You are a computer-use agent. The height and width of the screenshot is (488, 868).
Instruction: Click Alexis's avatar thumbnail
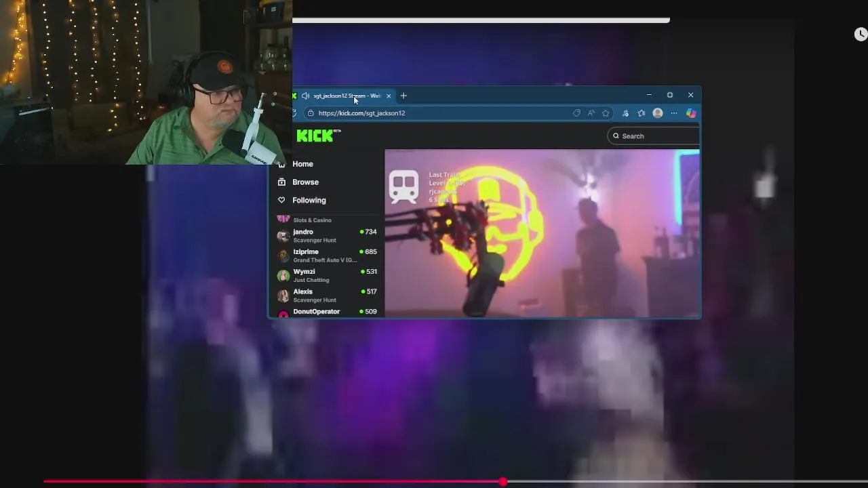click(283, 296)
